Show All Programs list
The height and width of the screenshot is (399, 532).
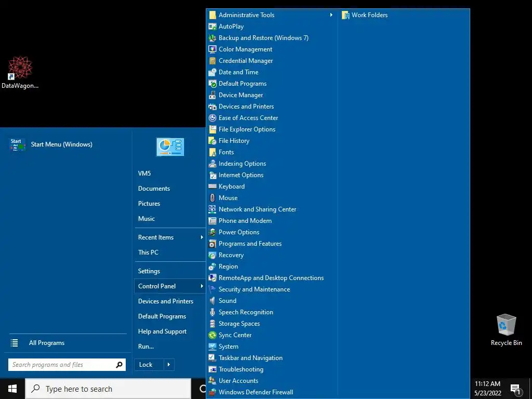(x=46, y=343)
